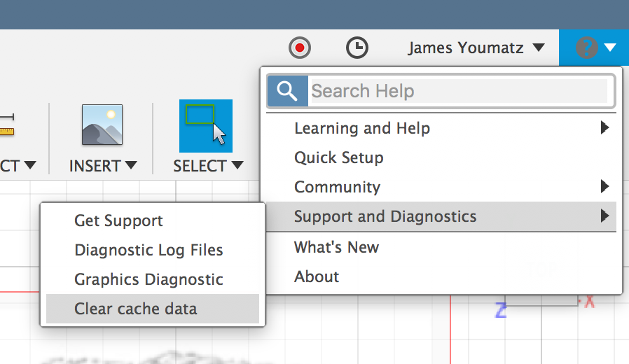Select Support and Diagnostics menu item
The image size is (629, 364).
(385, 216)
